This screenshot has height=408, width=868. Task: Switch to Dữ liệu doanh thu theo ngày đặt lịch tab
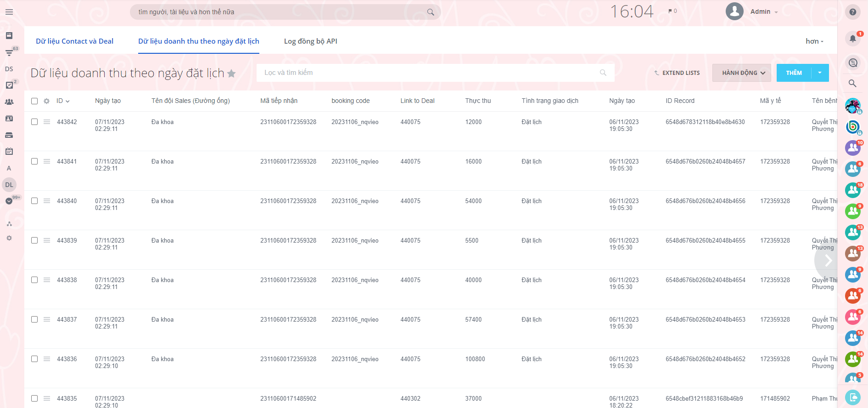(199, 41)
